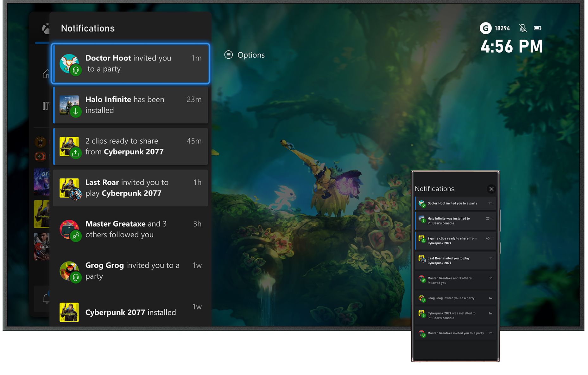Image resolution: width=588 pixels, height=375 pixels.
Task: Click Last Roar's Cyberpunk game art thumbnail
Action: 69,188
